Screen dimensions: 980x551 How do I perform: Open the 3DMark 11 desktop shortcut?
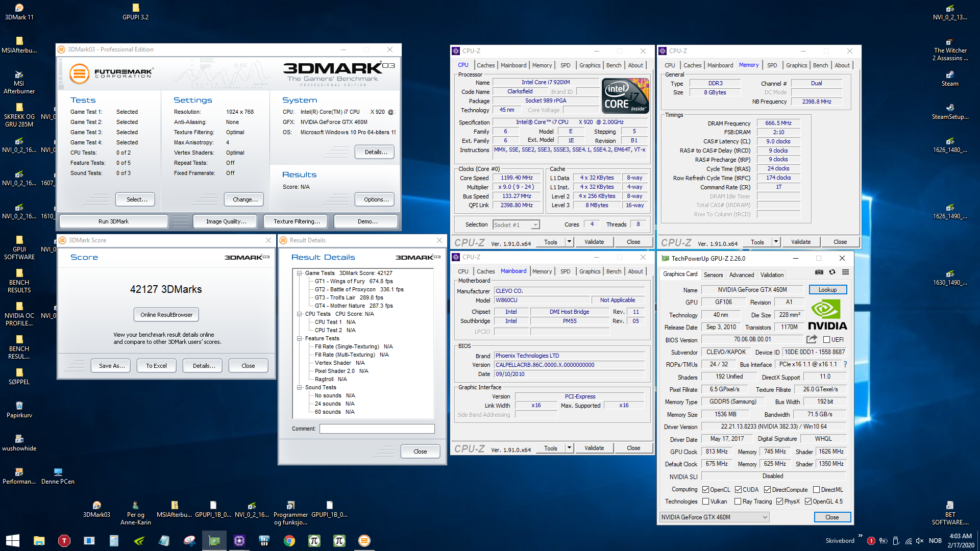(19, 12)
